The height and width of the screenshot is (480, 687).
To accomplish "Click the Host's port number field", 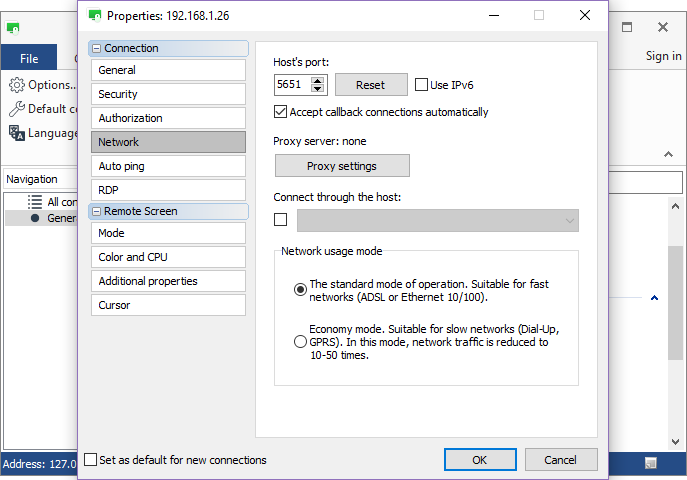I will (291, 85).
